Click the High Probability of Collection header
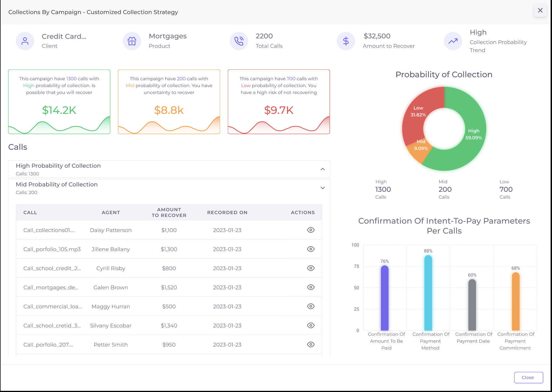The image size is (552, 392). point(58,166)
